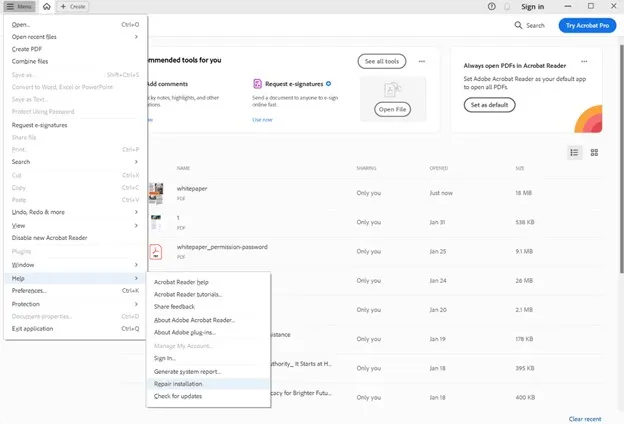Select Combine files menu item
The image size is (624, 424).
click(75, 61)
